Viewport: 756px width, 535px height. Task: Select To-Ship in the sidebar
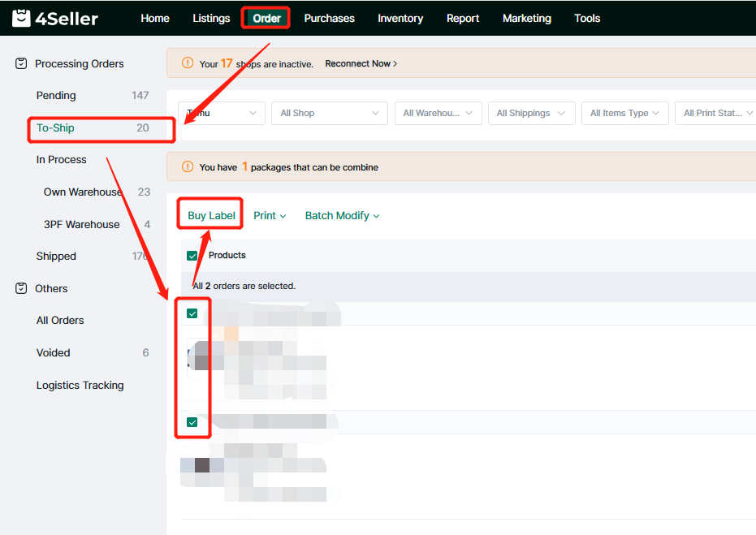(x=56, y=127)
